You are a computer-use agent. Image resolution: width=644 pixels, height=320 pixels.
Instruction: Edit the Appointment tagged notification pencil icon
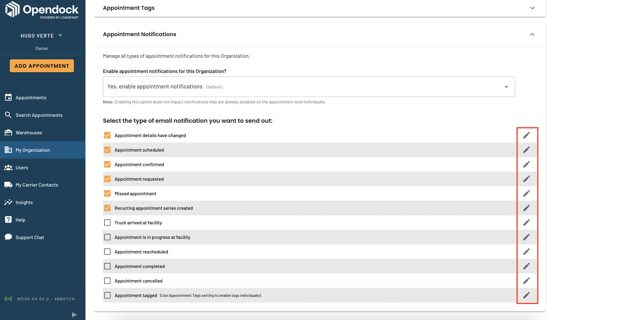(x=526, y=295)
